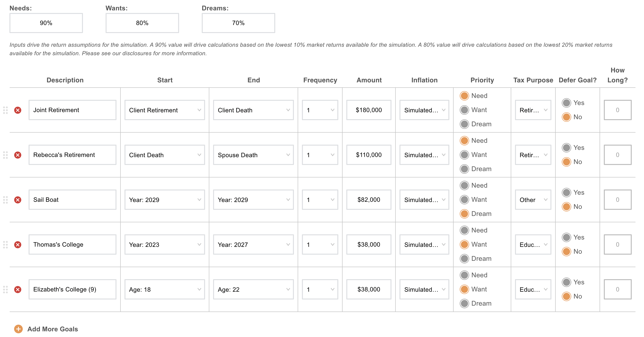644x337 pixels.
Task: Set Sail Boat priority to Want
Action: [x=464, y=200]
